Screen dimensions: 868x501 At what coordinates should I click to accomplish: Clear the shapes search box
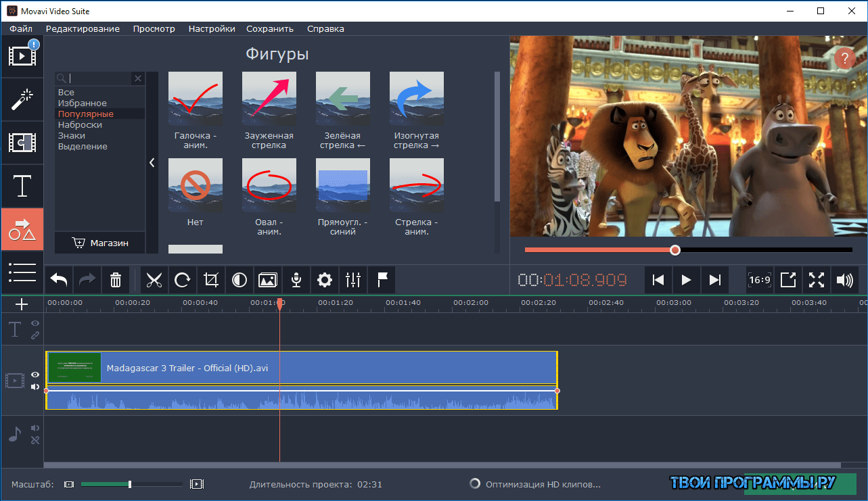(138, 78)
